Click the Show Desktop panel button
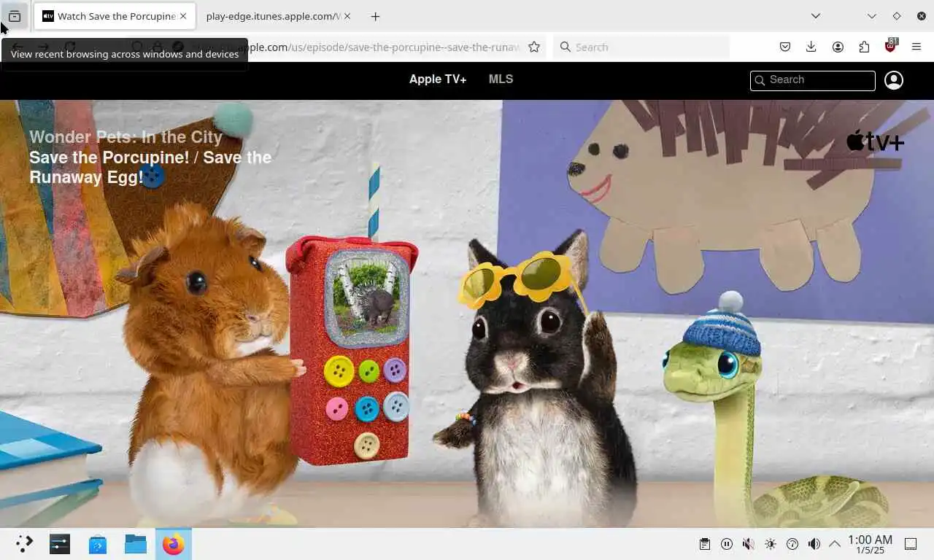The image size is (934, 560). (x=911, y=544)
